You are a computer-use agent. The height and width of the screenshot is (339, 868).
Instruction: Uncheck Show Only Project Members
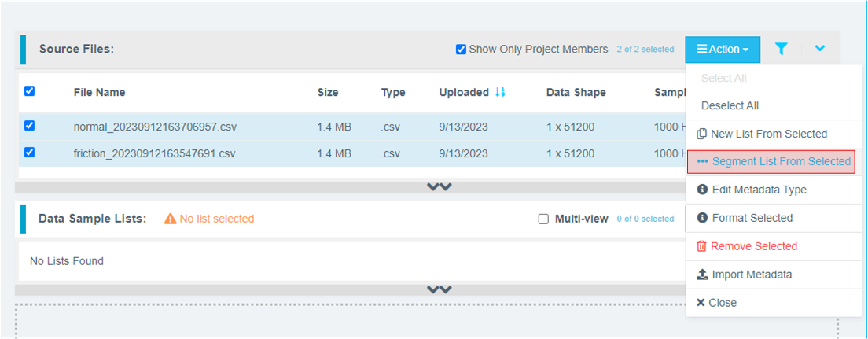461,50
